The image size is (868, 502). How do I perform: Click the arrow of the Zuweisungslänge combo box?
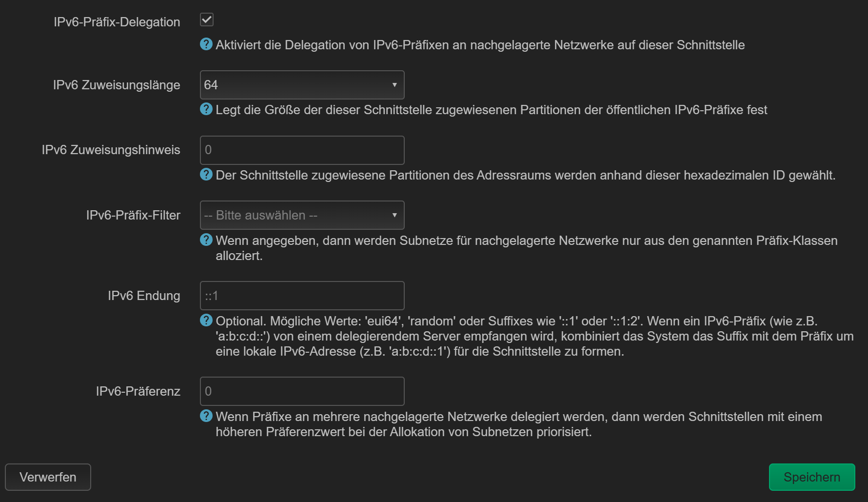click(395, 85)
